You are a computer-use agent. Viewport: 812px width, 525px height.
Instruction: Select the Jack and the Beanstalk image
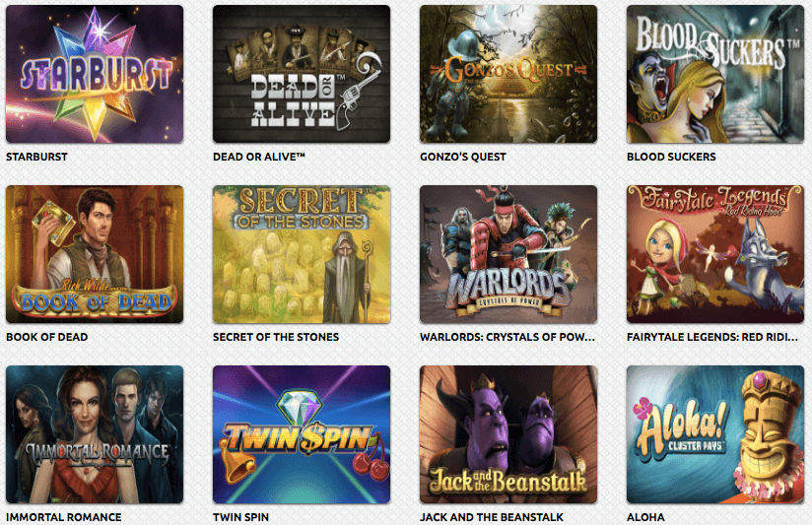click(x=508, y=434)
